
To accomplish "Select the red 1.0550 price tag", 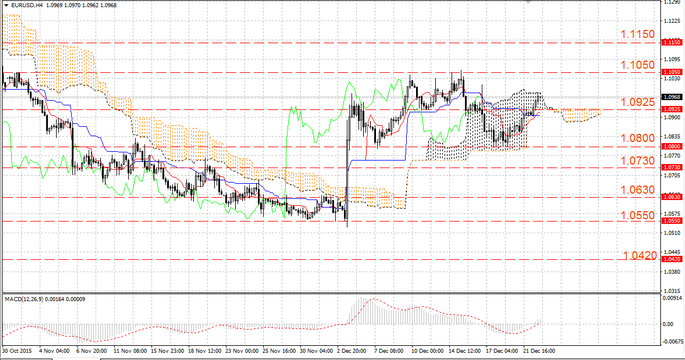I will coord(672,221).
